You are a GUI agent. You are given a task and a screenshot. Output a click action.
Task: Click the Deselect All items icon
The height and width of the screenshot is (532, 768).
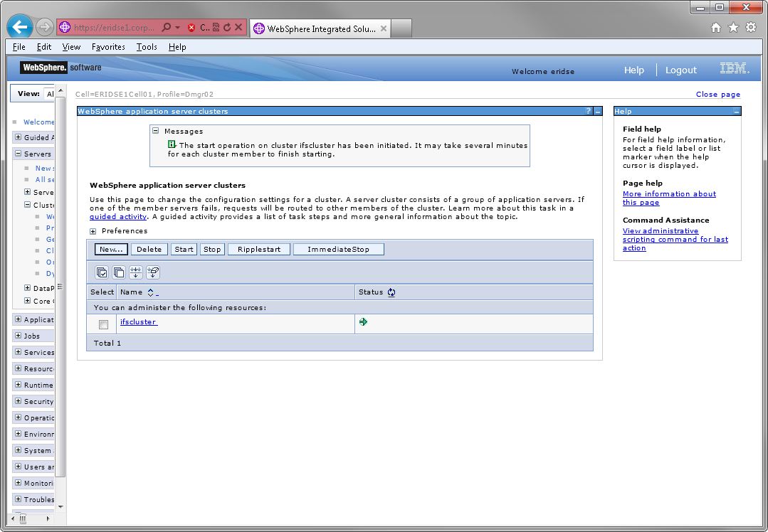[x=119, y=272]
